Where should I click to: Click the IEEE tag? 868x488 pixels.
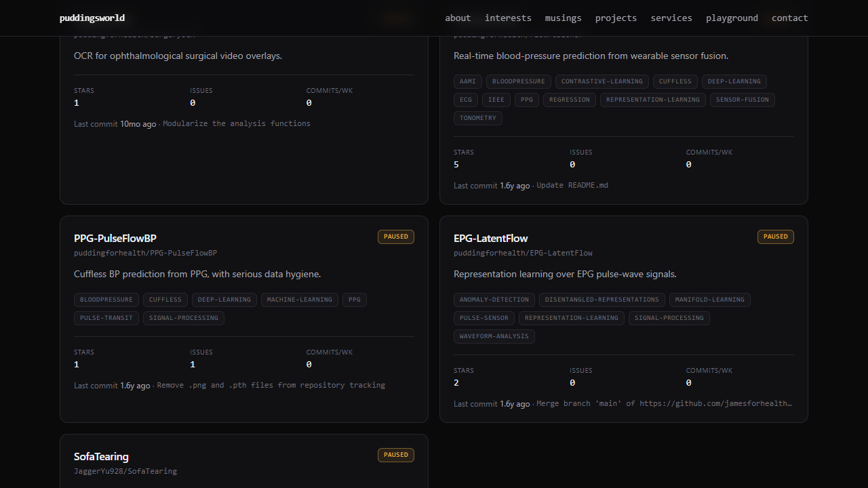[x=496, y=100]
